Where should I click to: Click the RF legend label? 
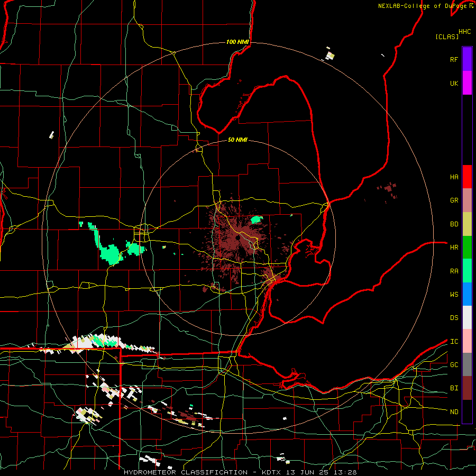(x=454, y=59)
